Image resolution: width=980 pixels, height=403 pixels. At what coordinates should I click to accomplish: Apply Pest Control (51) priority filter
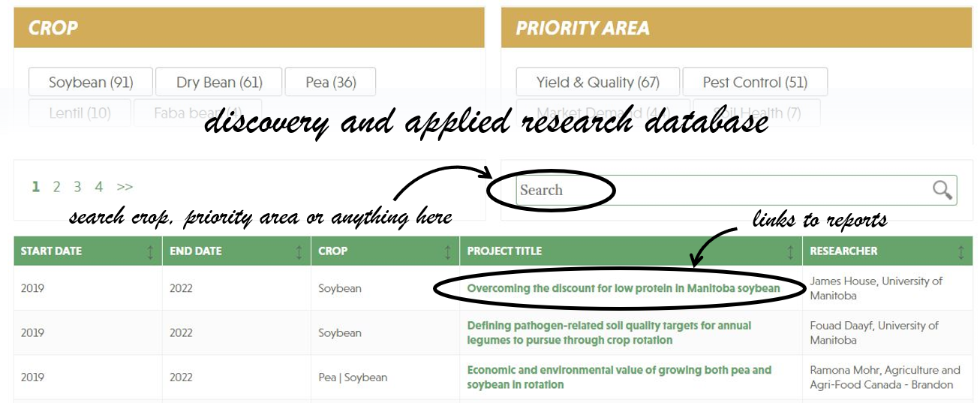coord(754,83)
